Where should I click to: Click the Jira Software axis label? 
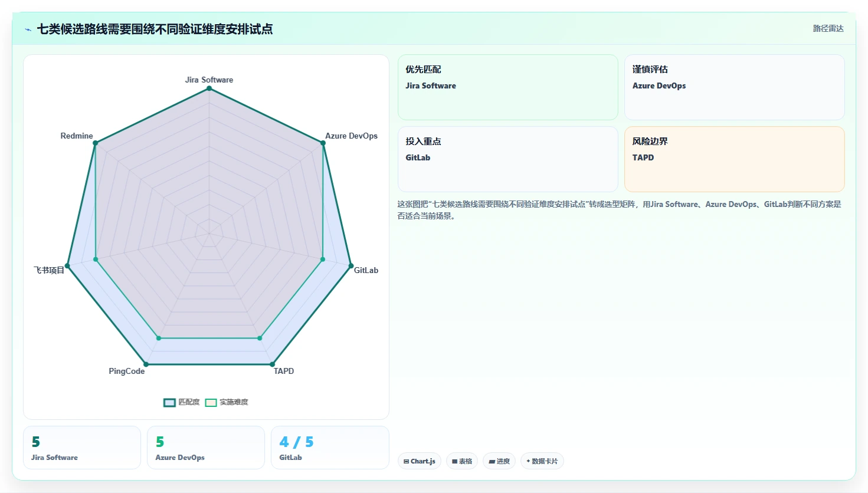click(x=209, y=80)
